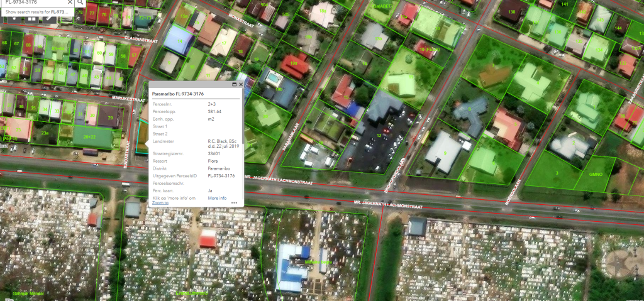
Task: Click parcel 23a on the map
Action: pyautogui.click(x=45, y=133)
